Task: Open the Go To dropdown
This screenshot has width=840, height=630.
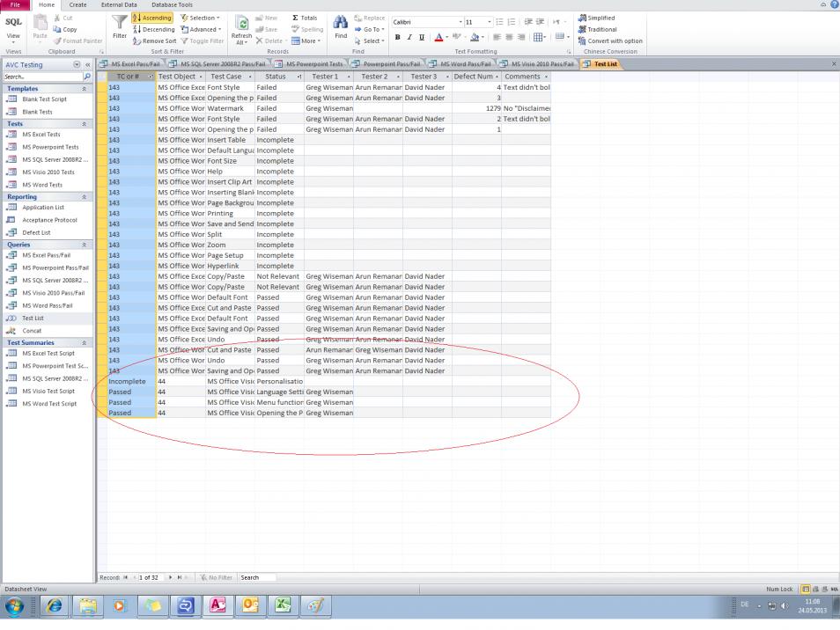Action: point(370,29)
